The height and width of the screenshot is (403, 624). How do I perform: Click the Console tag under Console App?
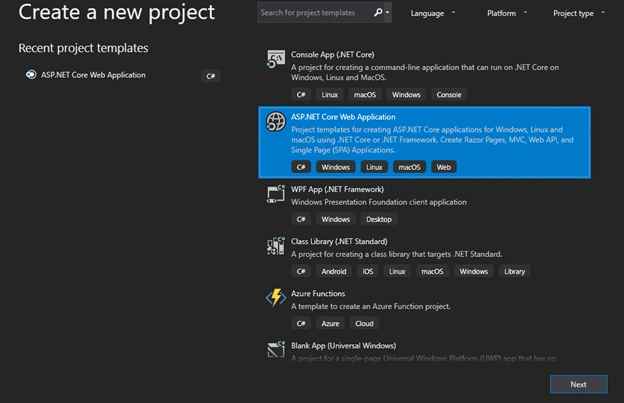[449, 95]
